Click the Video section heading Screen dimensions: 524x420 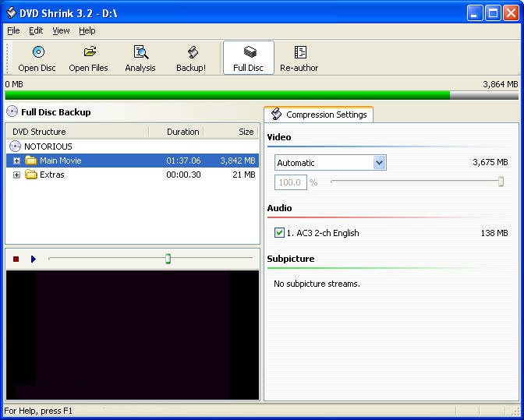coord(279,137)
